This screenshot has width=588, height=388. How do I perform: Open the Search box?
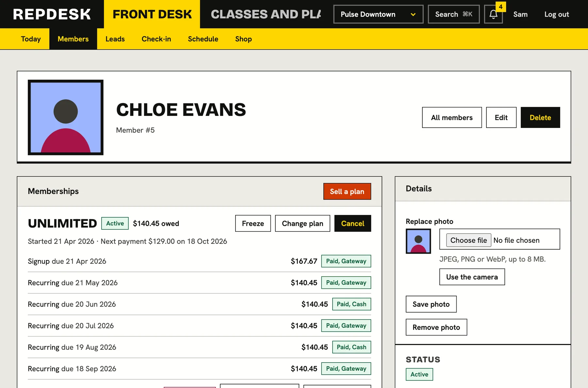[454, 14]
